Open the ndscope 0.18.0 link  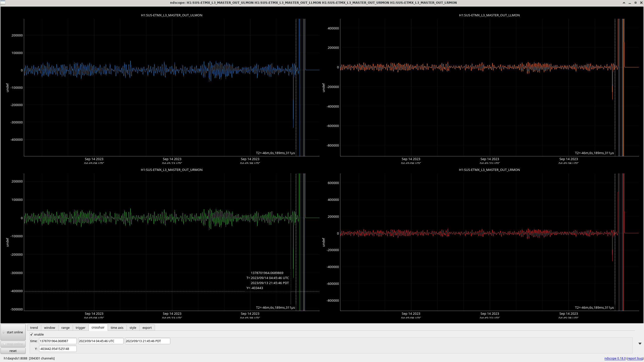(615, 358)
